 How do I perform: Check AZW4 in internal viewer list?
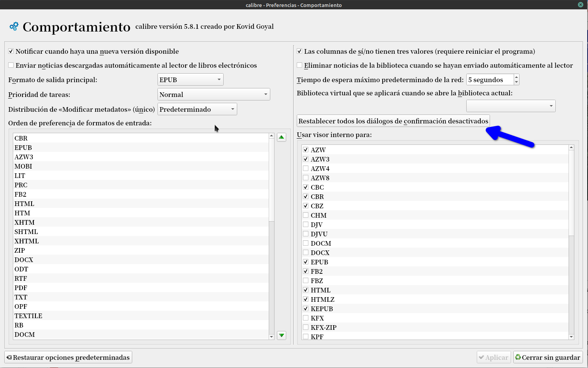306,169
